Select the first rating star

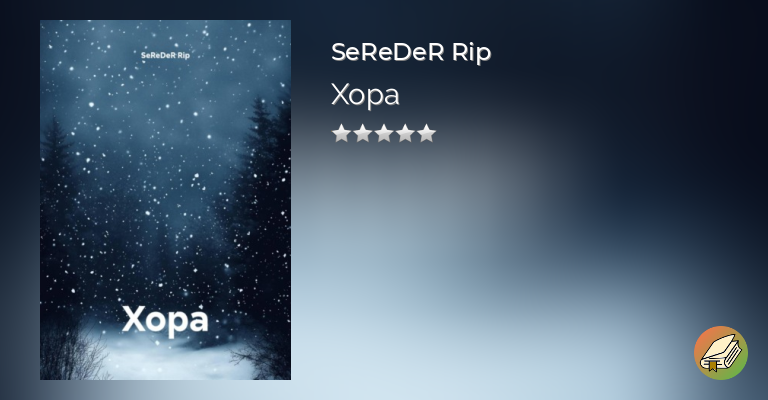[341, 133]
